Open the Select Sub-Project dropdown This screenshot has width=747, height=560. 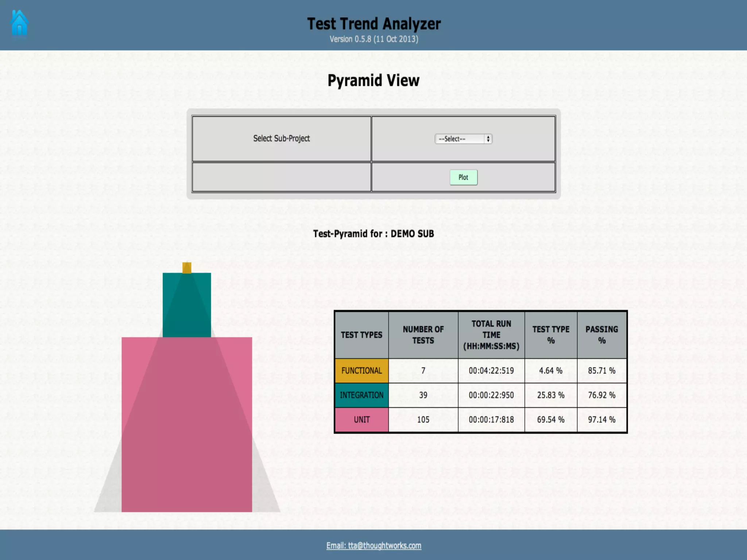[463, 139]
